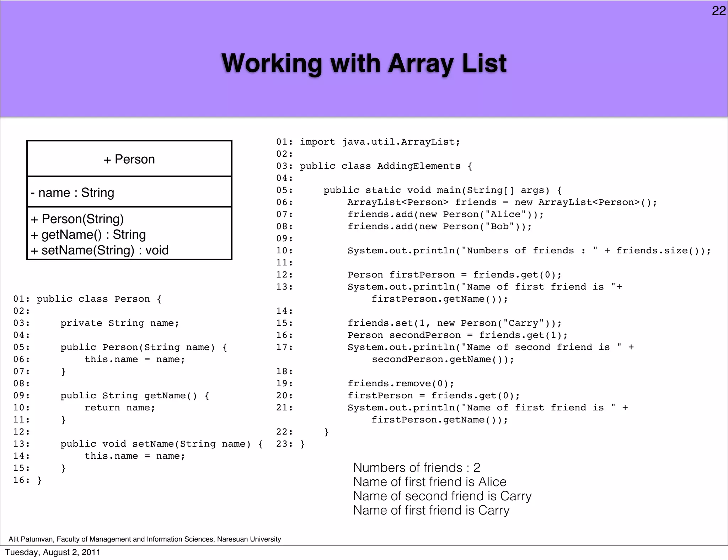Click "Person secondPerson = friends.get(1);"

click(457, 335)
